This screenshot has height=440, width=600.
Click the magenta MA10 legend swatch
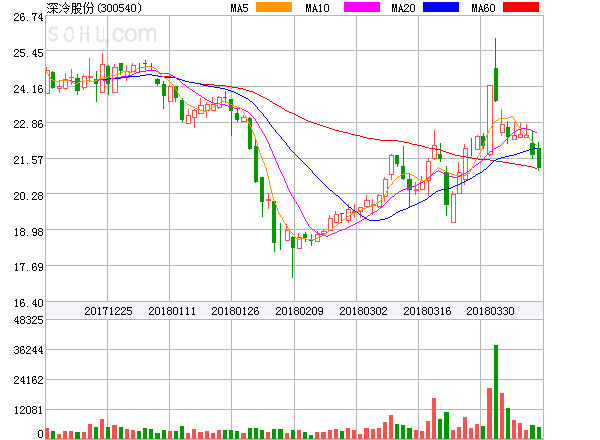pyautogui.click(x=362, y=7)
